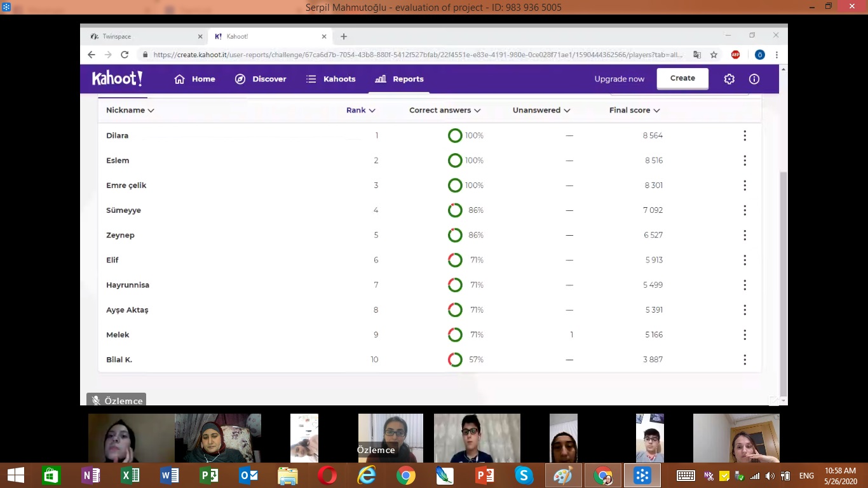868x488 pixels.
Task: Click the Create button
Action: coord(682,78)
